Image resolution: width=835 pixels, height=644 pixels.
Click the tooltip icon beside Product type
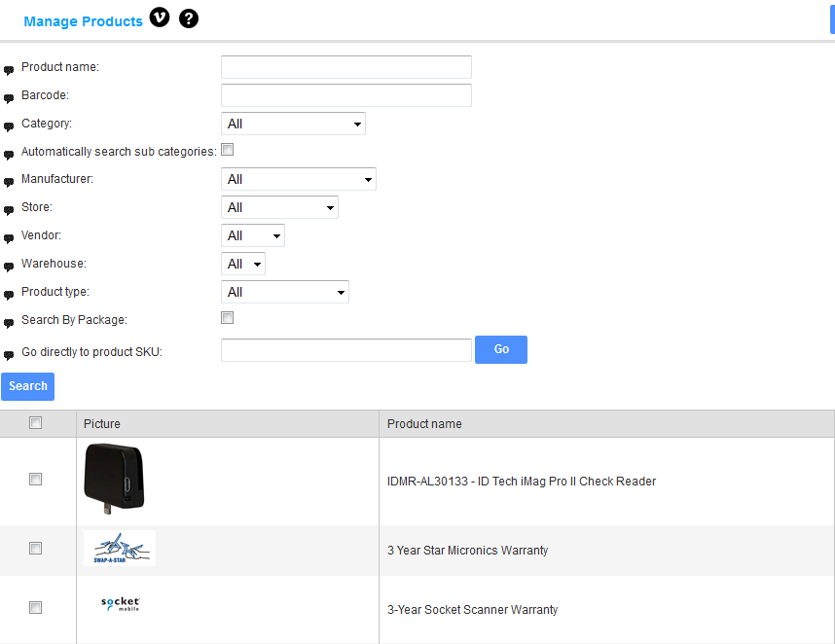(9, 295)
